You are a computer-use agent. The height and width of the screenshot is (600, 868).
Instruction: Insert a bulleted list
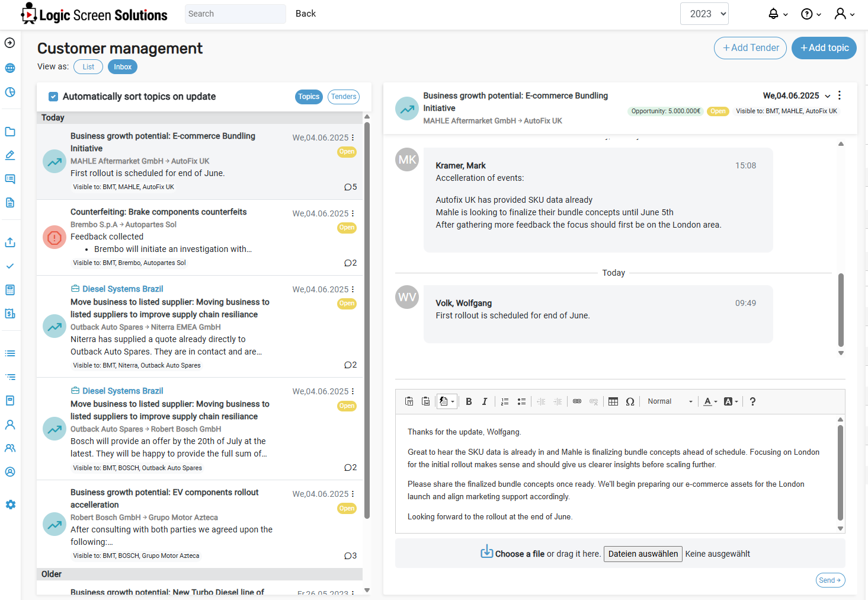pos(521,401)
